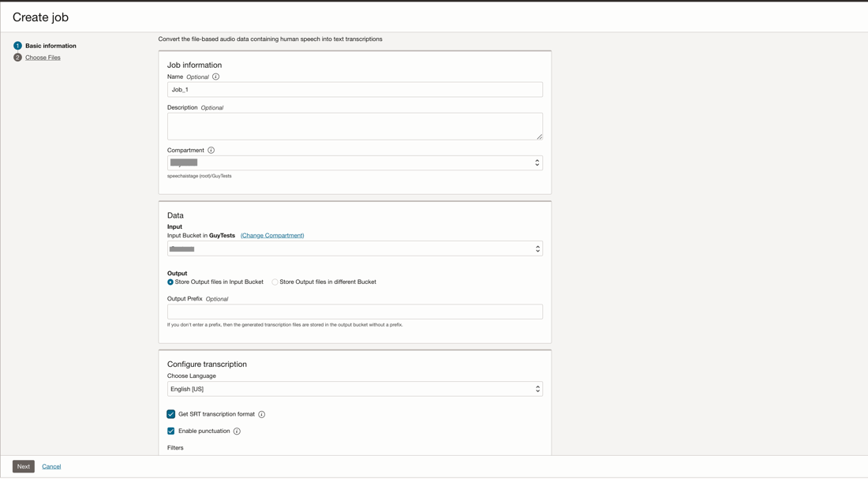This screenshot has height=482, width=868.
Task: Disable the Enable punctuation checkbox
Action: pyautogui.click(x=171, y=432)
